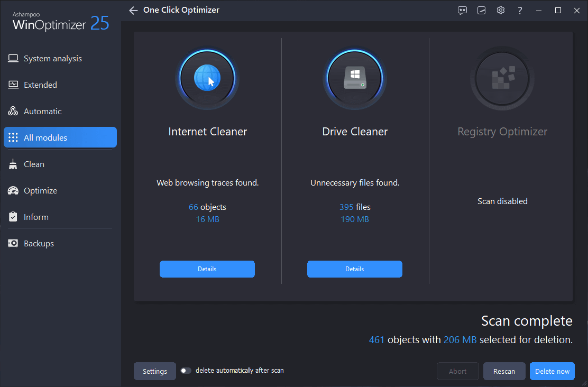The height and width of the screenshot is (387, 588).
Task: Click the Inform clipboard icon
Action: coord(13,217)
